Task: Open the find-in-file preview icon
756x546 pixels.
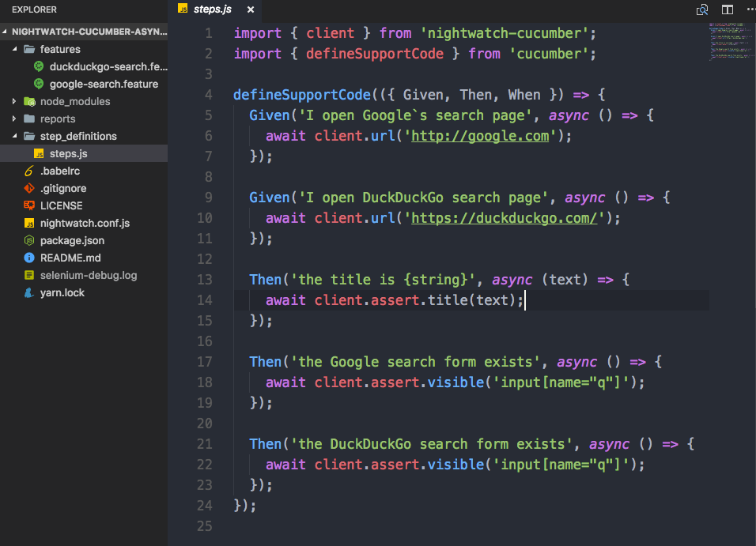Action: click(x=702, y=9)
